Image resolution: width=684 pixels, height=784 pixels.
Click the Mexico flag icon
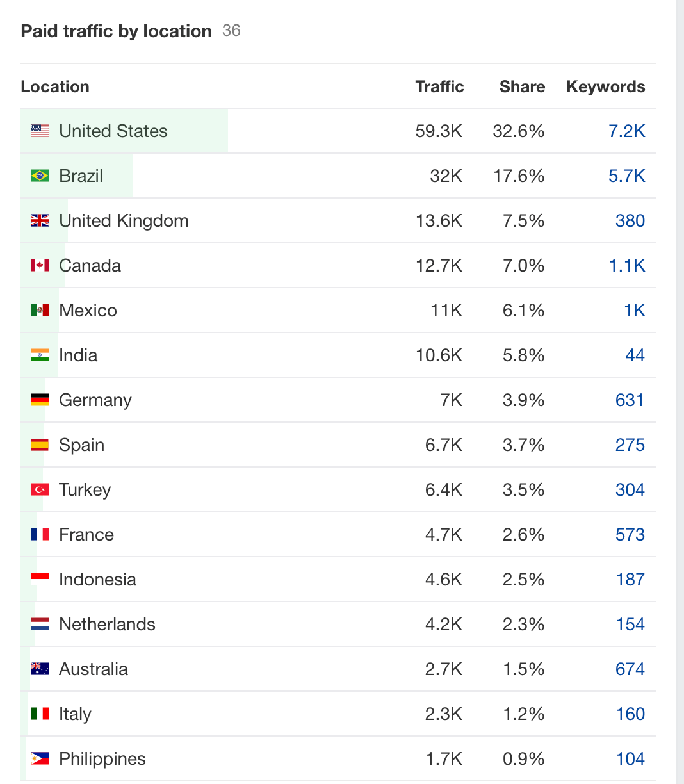(39, 310)
